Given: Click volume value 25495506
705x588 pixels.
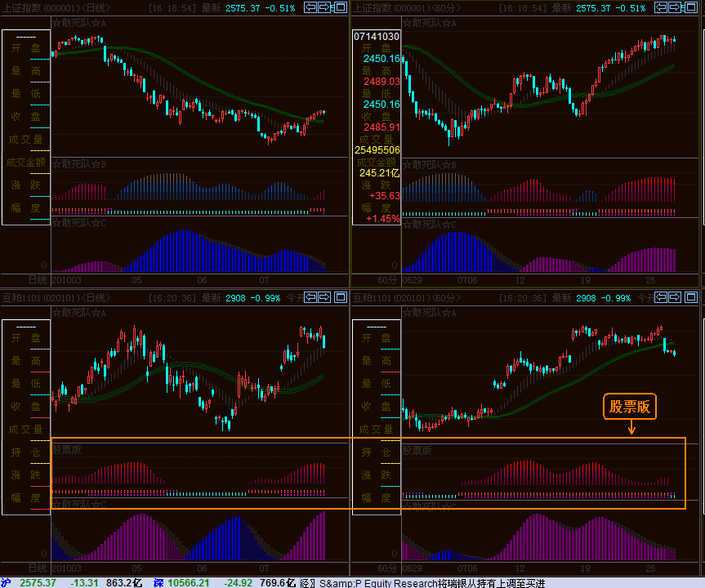Looking at the screenshot, I should [377, 150].
